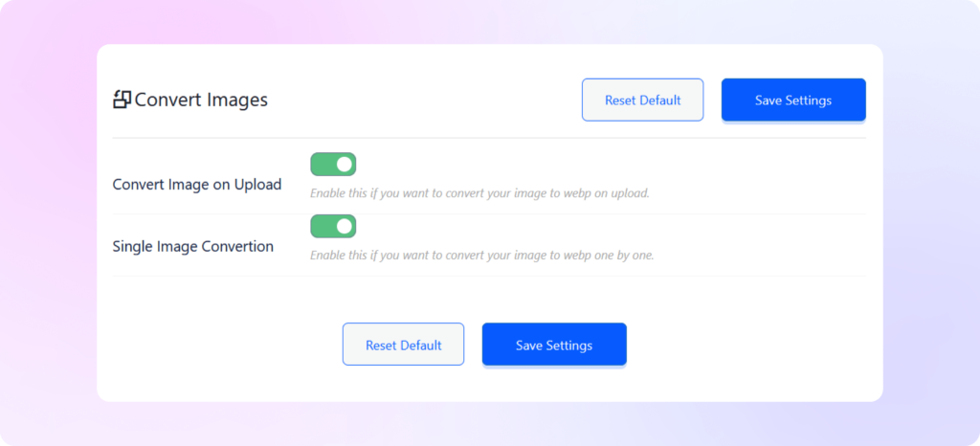Viewport: 980px width, 446px height.
Task: Click Save Settings below the settings list
Action: pos(554,345)
